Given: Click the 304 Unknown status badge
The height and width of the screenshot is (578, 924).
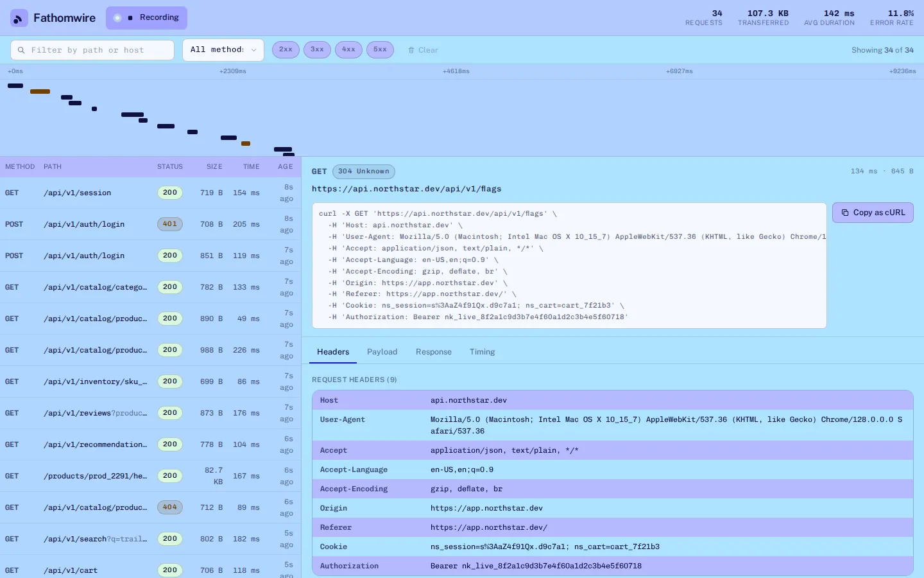Looking at the screenshot, I should 364,171.
